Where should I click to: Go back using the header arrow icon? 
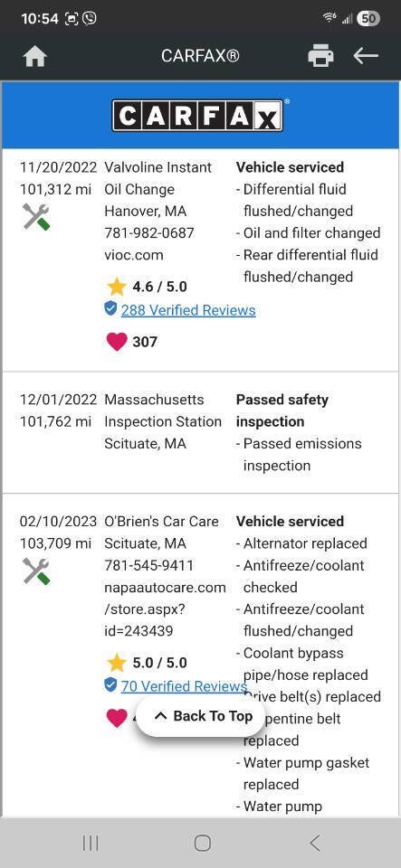(x=366, y=55)
